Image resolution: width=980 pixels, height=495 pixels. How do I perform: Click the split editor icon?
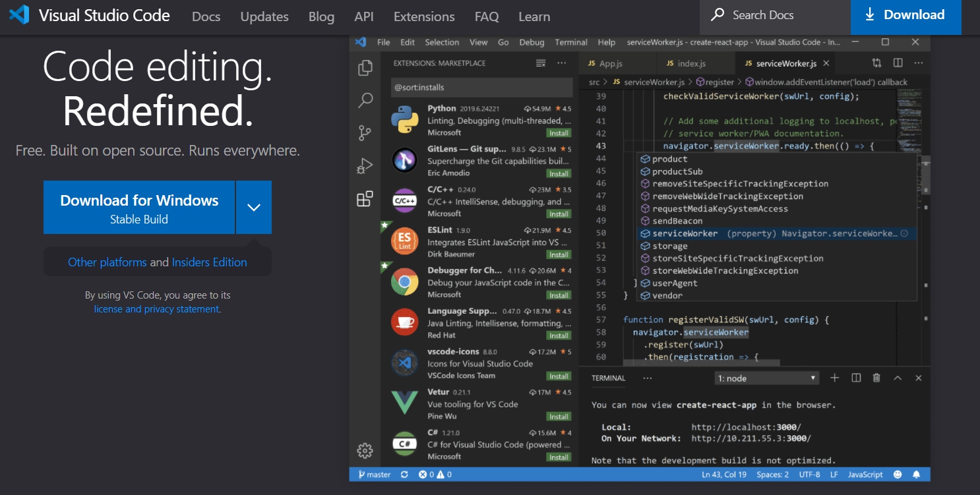(x=898, y=63)
